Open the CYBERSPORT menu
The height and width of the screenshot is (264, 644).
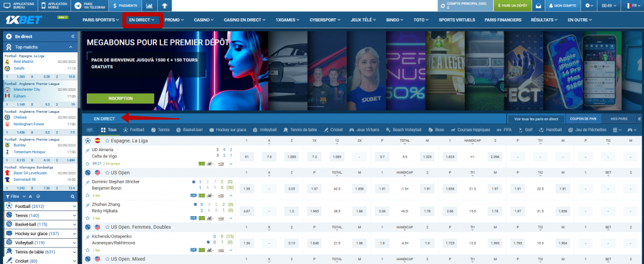(325, 20)
